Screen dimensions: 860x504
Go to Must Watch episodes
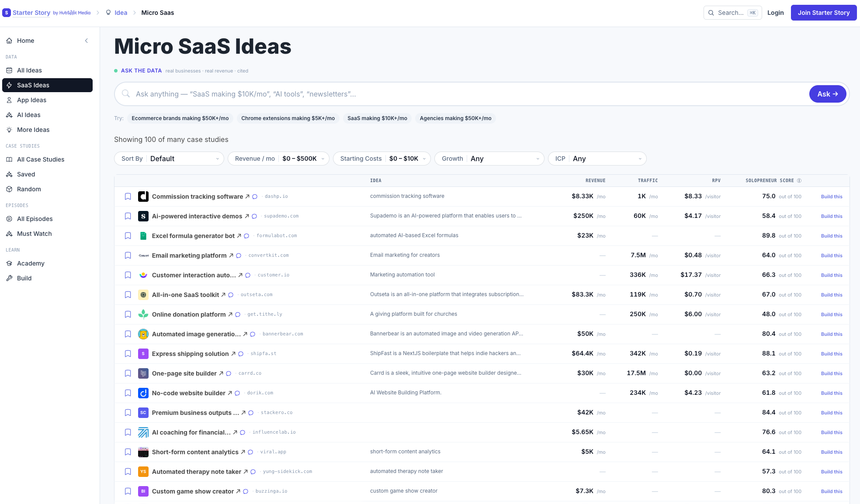click(47, 234)
